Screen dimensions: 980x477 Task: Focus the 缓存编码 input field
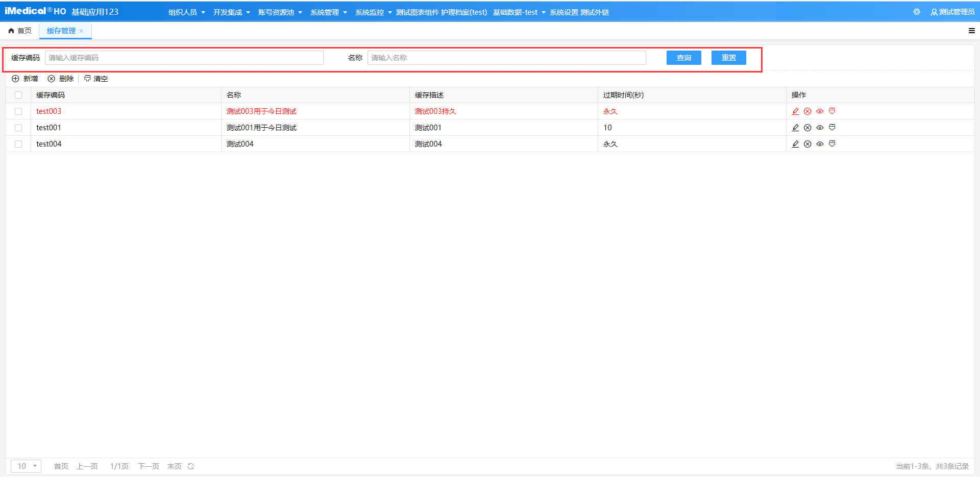point(184,58)
